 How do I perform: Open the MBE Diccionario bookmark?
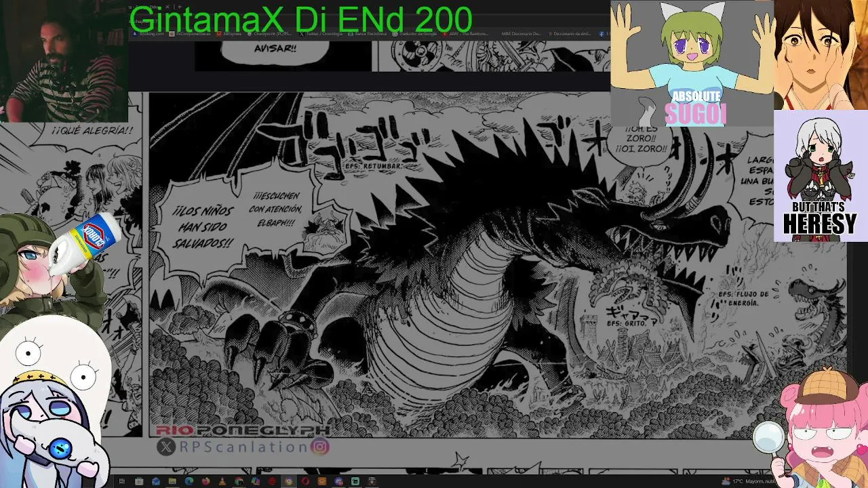[x=521, y=33]
